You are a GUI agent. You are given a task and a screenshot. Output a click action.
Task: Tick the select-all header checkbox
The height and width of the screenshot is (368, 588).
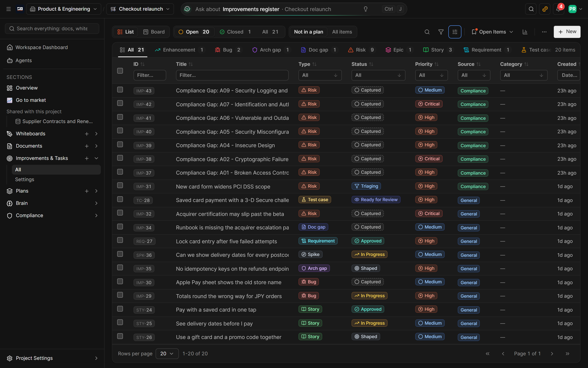(x=120, y=71)
